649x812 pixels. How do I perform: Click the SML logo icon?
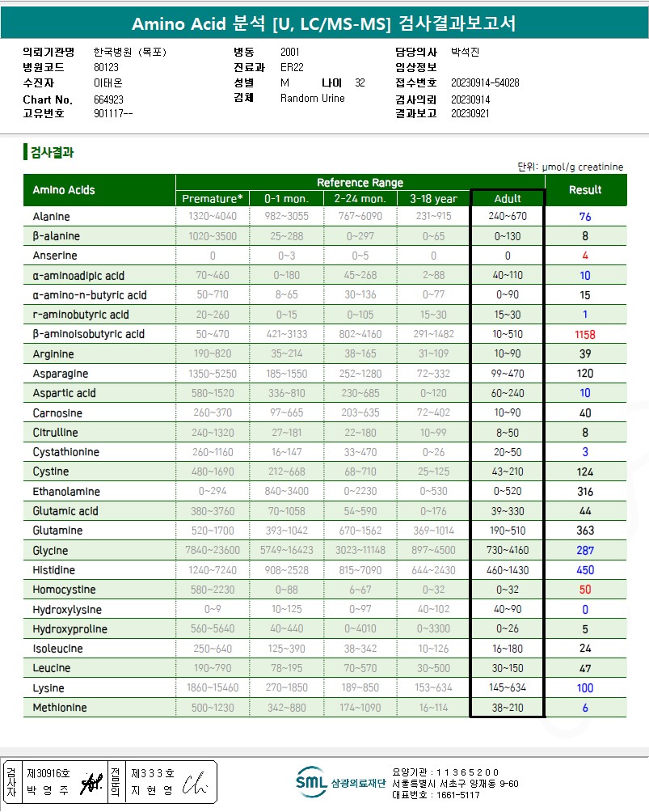tap(311, 781)
